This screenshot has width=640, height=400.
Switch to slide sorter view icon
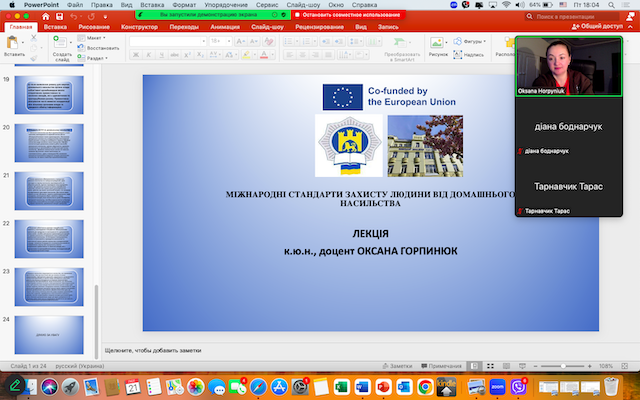(490, 366)
